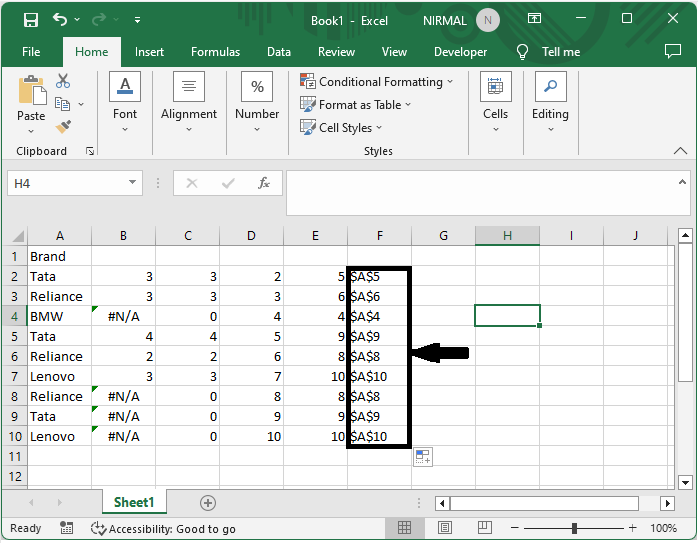
Task: Click the Undo arrow icon
Action: click(x=60, y=20)
